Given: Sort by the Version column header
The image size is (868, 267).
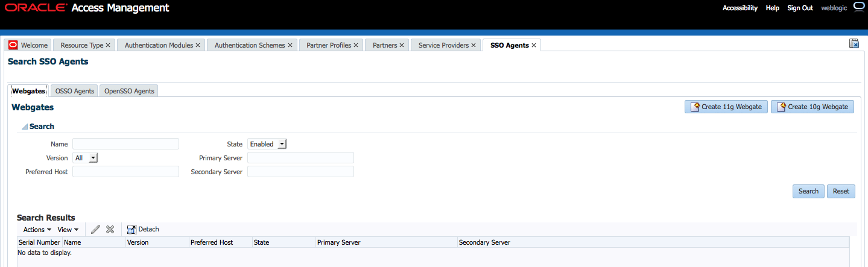Looking at the screenshot, I should coord(157,242).
